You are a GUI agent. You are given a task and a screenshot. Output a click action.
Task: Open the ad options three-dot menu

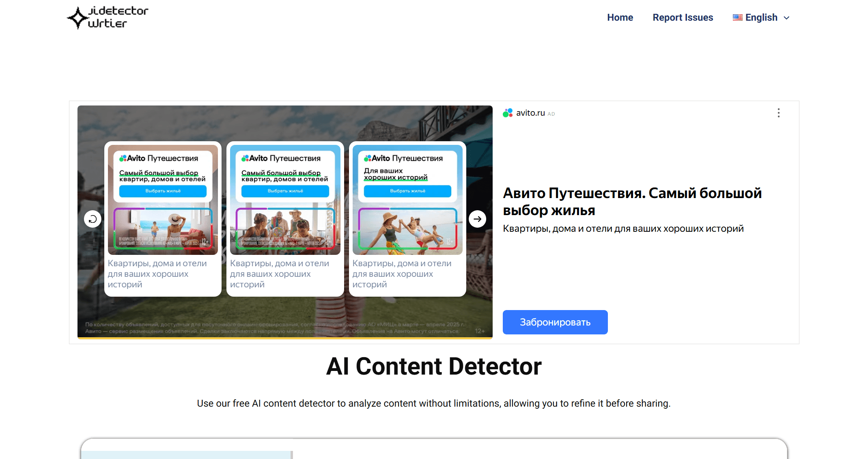tap(778, 113)
